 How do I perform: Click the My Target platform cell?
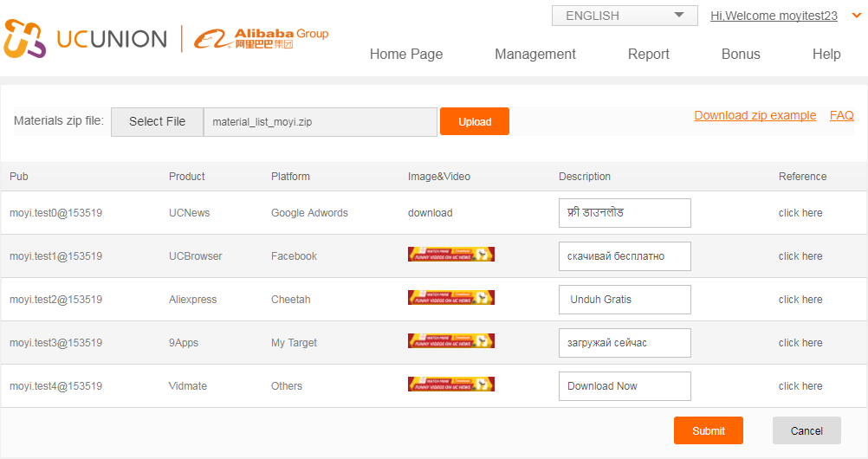(294, 342)
